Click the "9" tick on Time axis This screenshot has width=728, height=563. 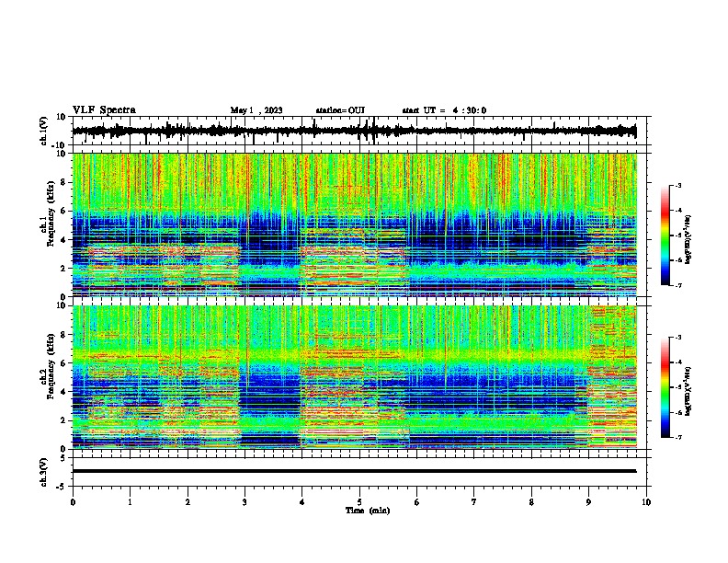[x=588, y=502]
